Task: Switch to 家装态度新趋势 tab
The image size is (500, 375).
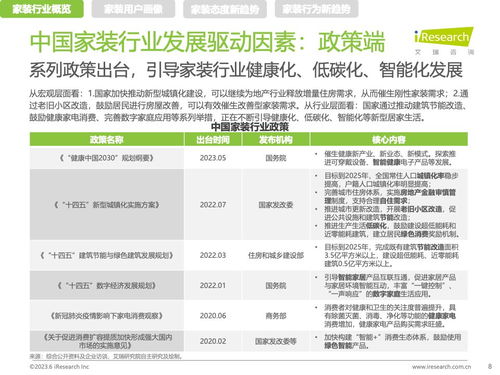Action: (x=225, y=9)
